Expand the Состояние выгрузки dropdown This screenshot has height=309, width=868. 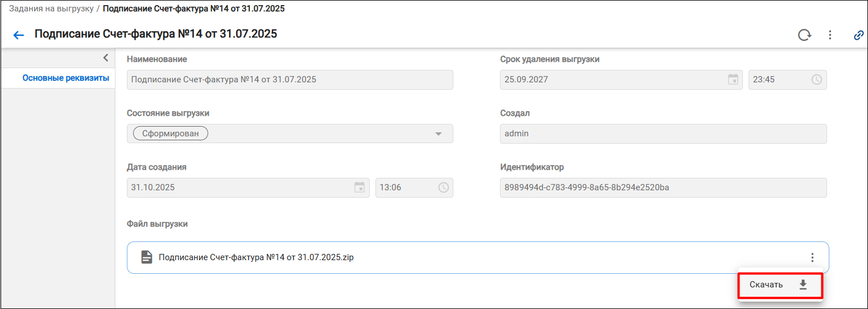(x=438, y=134)
